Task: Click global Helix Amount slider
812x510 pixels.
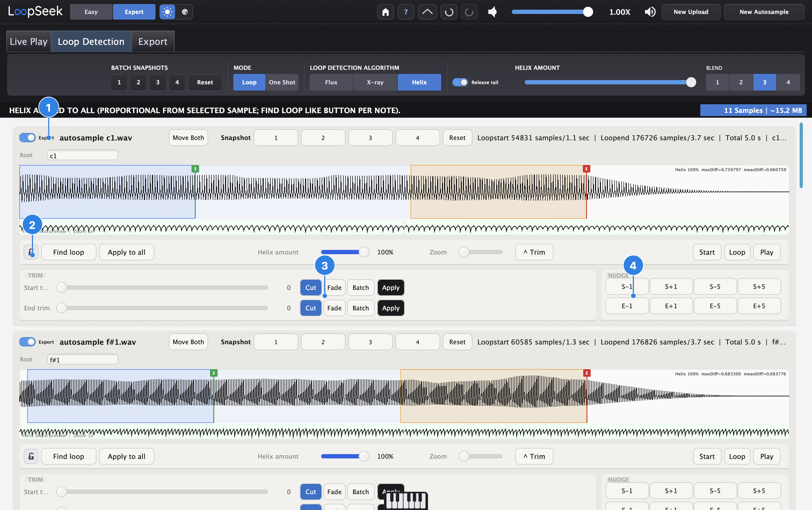Action: tap(610, 82)
